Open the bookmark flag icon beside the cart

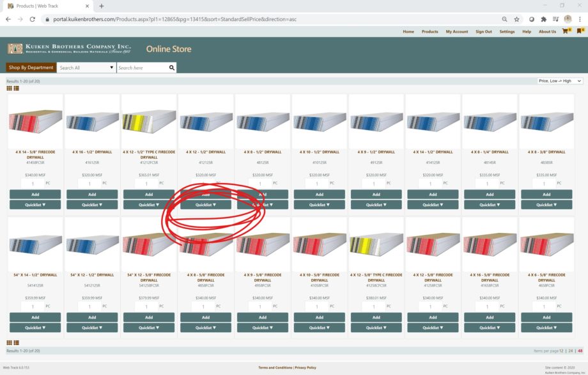pyautogui.click(x=580, y=31)
